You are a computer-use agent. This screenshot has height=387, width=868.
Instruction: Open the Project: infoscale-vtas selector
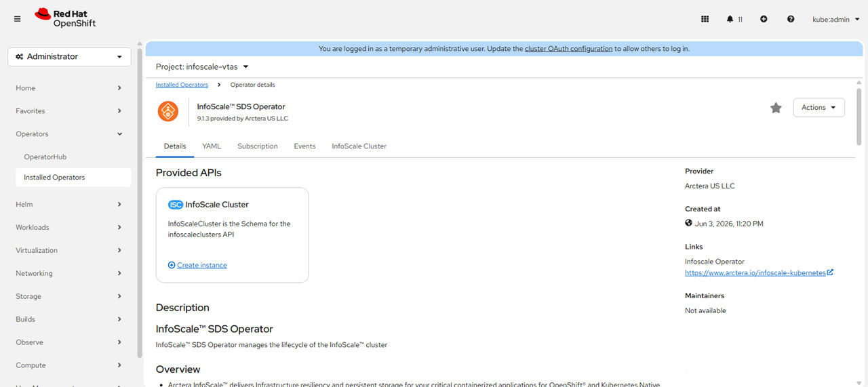(202, 66)
